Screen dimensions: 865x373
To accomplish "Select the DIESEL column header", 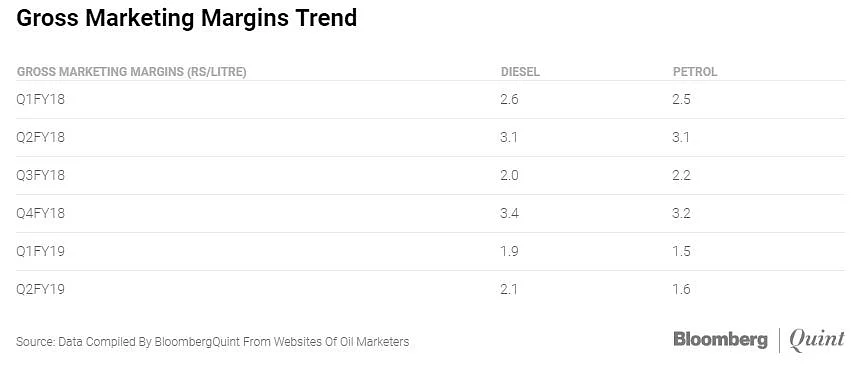I will 520,72.
